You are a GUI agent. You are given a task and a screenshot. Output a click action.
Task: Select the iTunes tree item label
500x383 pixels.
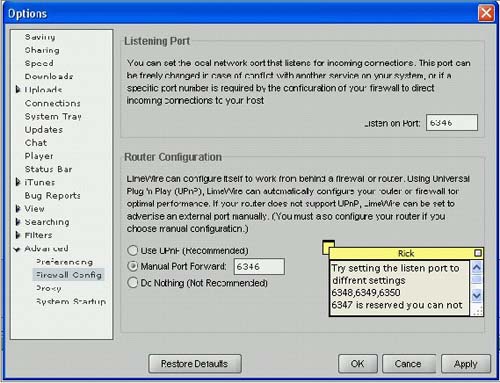40,182
